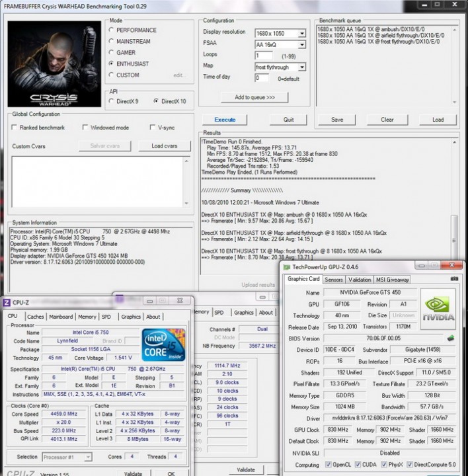Click the Quit button
468x476 pixels.
(288, 120)
